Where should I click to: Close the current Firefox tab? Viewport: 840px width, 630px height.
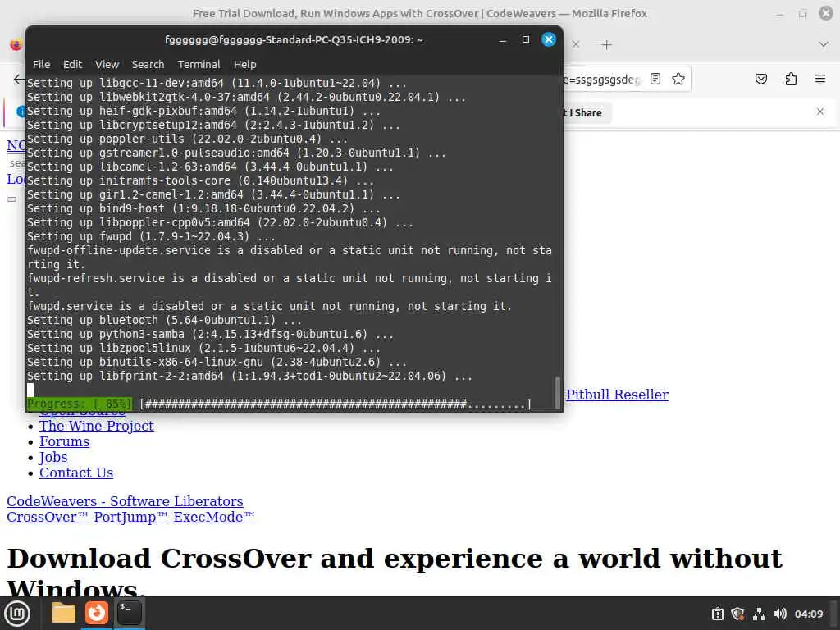coord(576,44)
